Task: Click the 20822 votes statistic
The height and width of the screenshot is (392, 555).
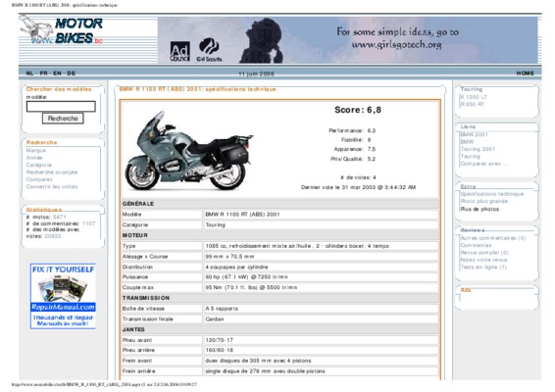Action: pos(53,236)
